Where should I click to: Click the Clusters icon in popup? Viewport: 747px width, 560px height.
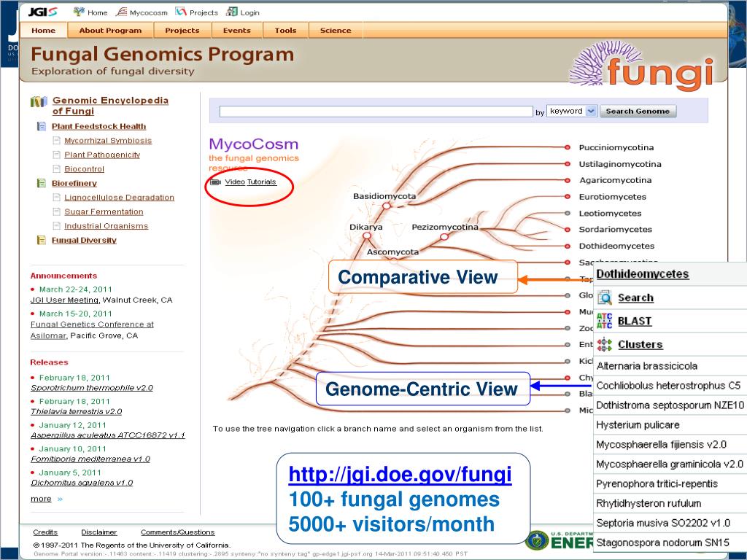pos(605,344)
